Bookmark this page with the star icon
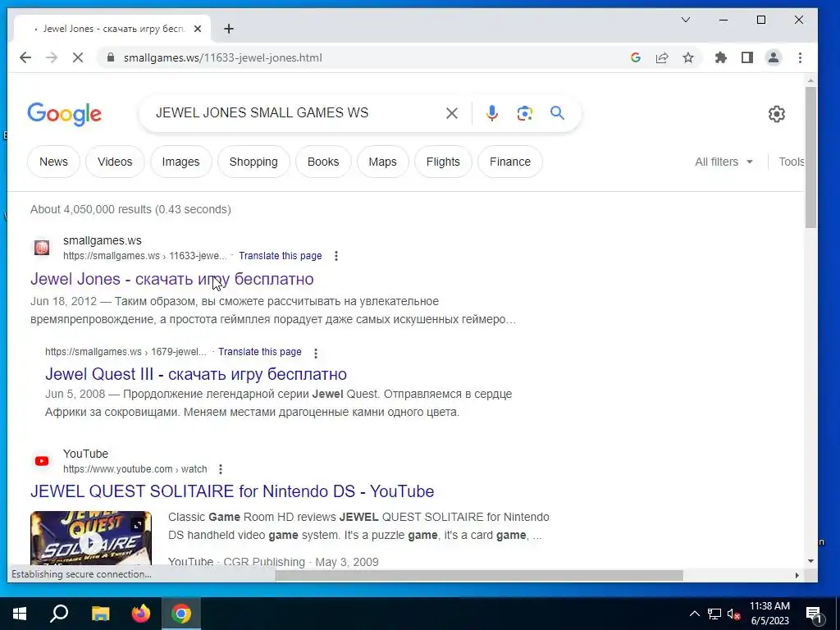Image resolution: width=840 pixels, height=630 pixels. (688, 58)
